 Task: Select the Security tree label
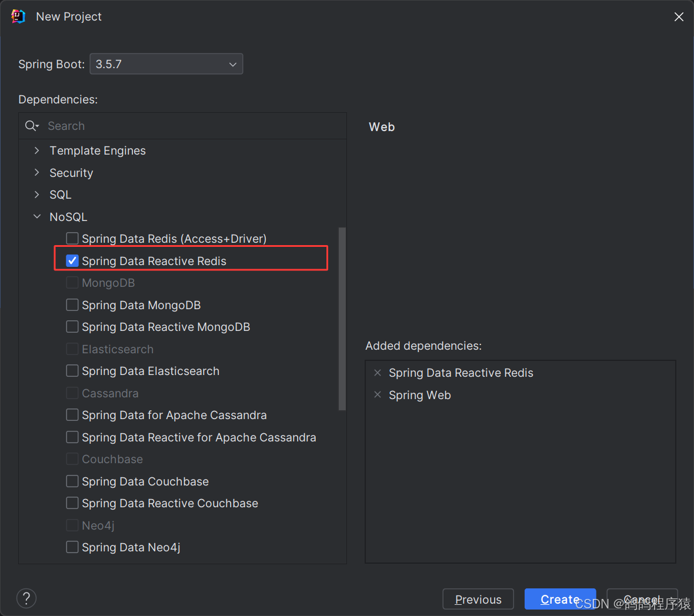coord(71,173)
